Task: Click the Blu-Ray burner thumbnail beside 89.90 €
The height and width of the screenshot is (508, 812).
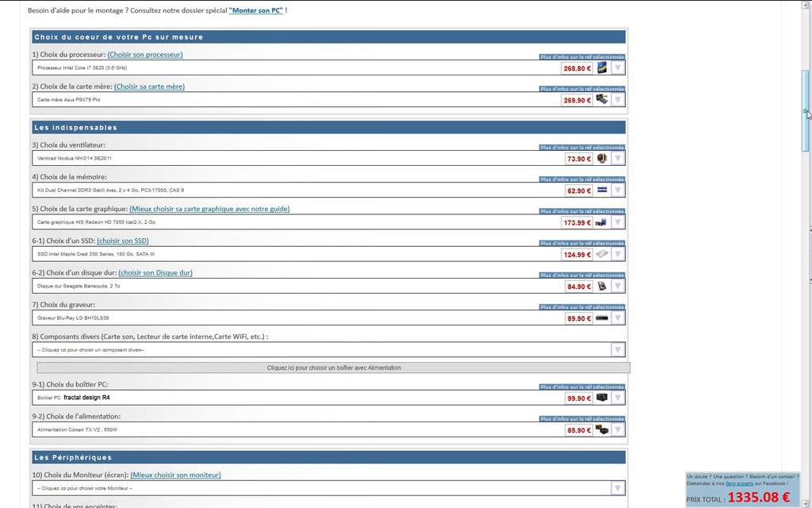Action: [602, 317]
